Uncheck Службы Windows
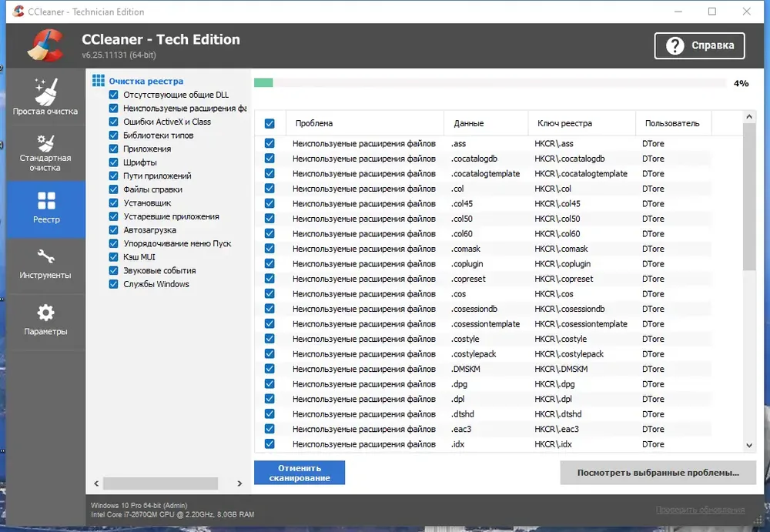The image size is (770, 532). click(x=113, y=284)
